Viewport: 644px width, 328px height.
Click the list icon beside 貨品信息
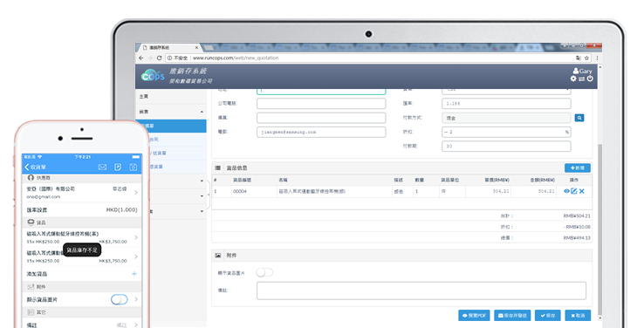[x=217, y=167]
